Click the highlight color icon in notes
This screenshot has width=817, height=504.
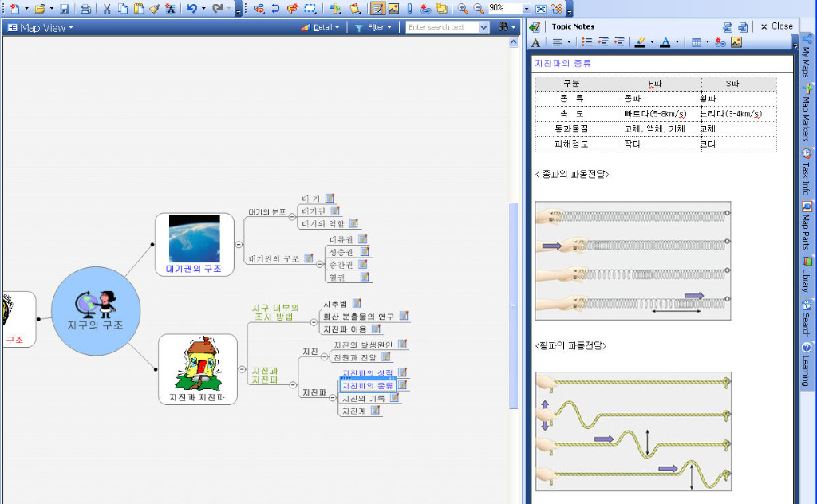tap(641, 43)
